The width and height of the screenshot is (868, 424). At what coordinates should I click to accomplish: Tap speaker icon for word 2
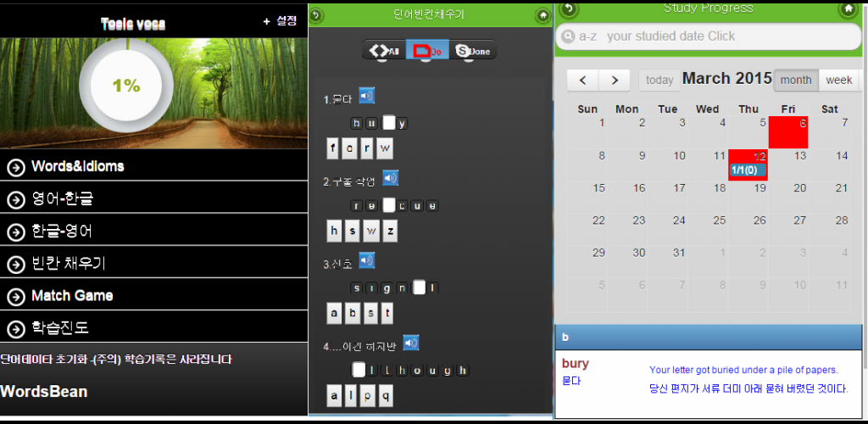click(x=390, y=178)
